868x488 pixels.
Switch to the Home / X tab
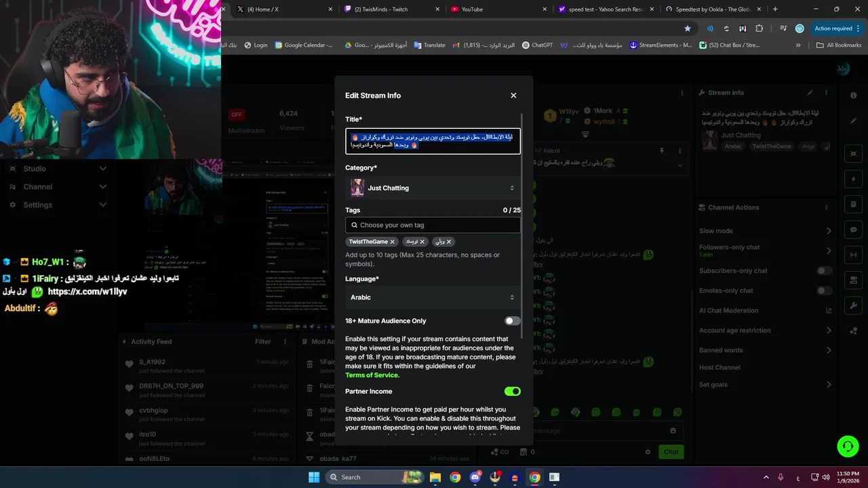pyautogui.click(x=283, y=9)
